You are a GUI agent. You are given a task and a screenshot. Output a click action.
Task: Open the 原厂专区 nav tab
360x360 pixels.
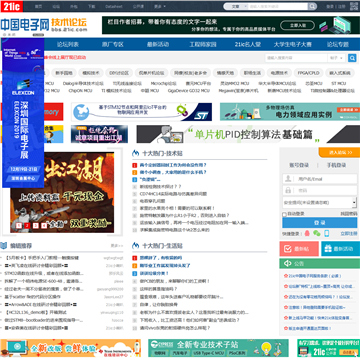click(x=113, y=44)
